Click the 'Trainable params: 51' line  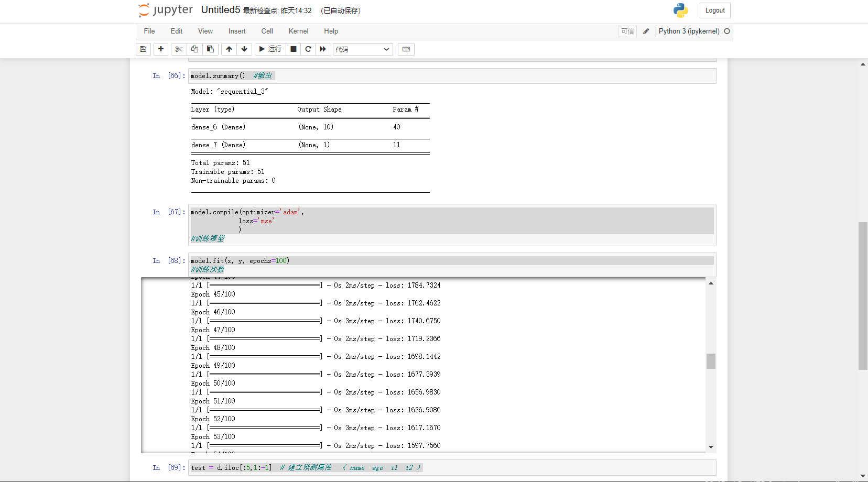[x=228, y=172]
